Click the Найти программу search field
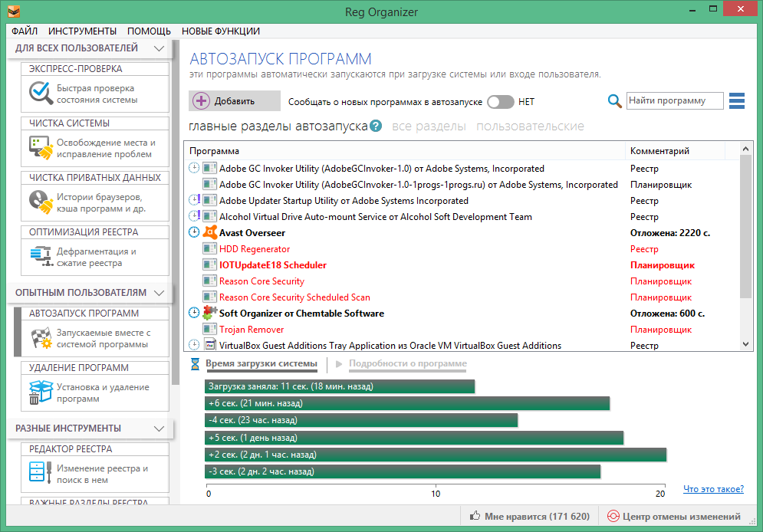Screen dimensions: 763x532 (675, 101)
